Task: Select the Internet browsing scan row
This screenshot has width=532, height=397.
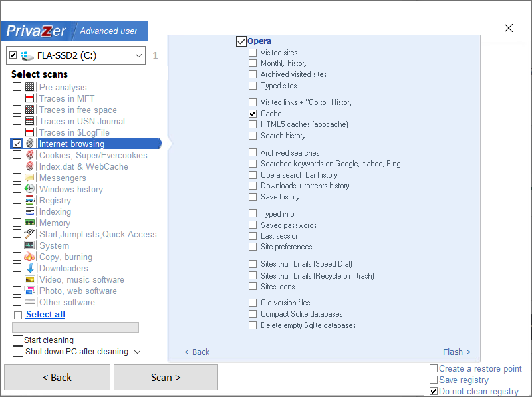Action: 86,144
